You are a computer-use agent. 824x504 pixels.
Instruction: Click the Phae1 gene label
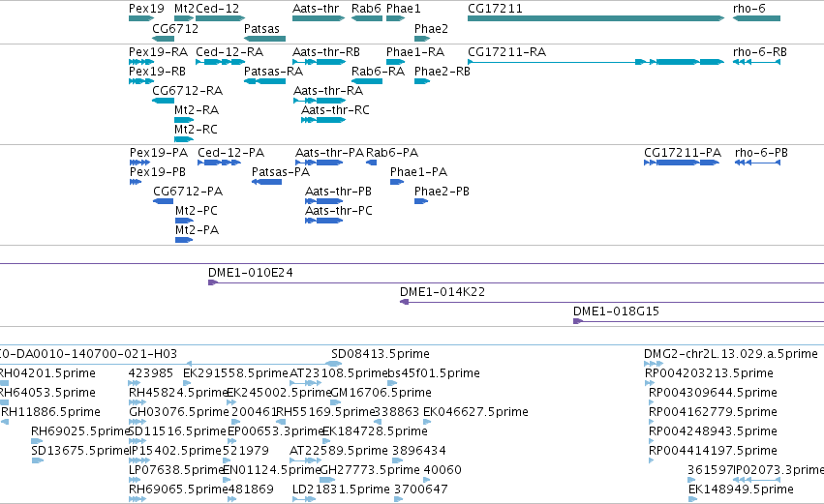point(404,9)
